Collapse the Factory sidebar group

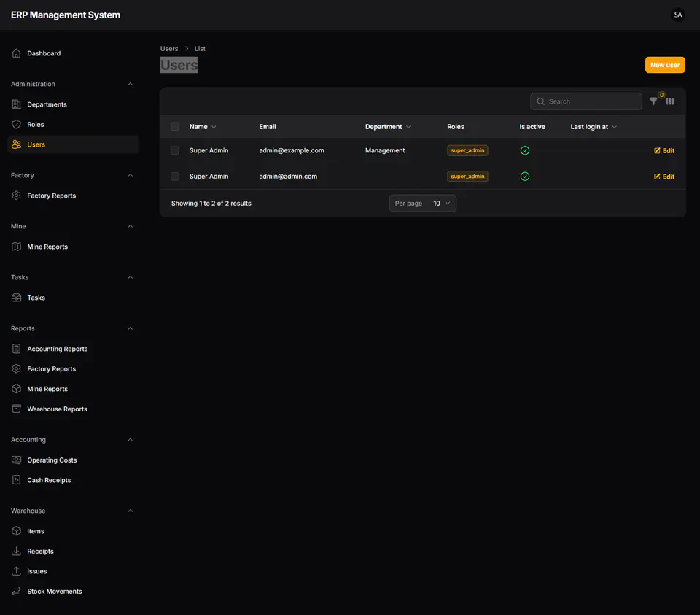point(131,175)
